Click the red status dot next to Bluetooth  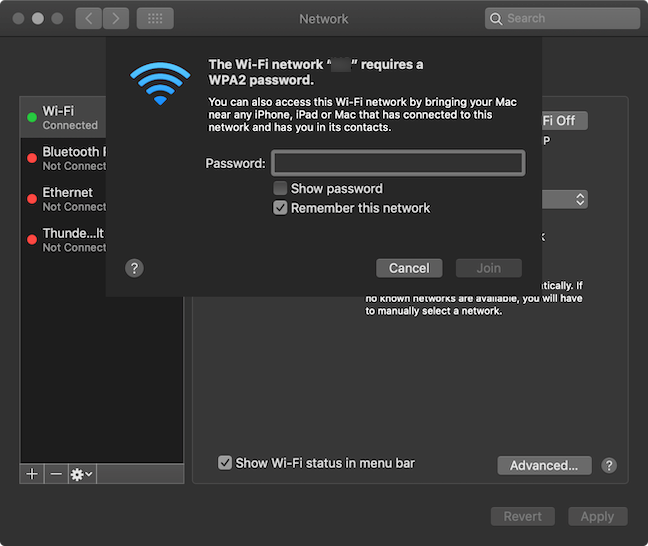[32, 158]
